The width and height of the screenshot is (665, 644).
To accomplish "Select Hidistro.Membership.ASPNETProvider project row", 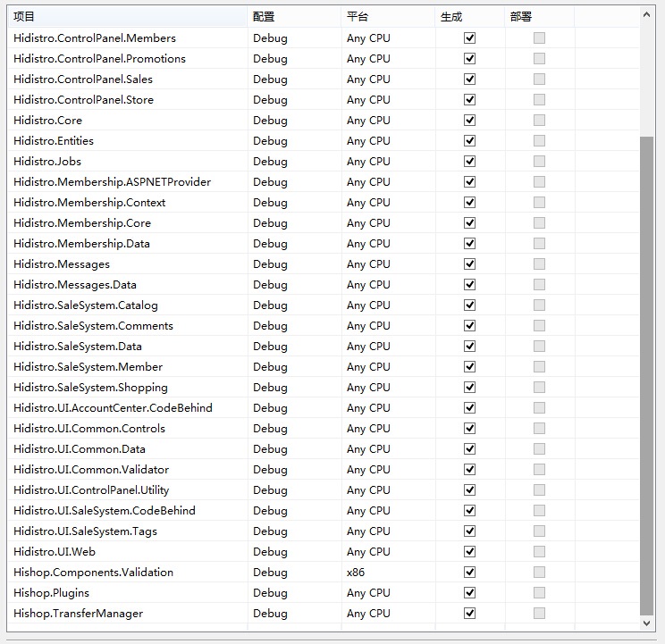I will (x=324, y=181).
